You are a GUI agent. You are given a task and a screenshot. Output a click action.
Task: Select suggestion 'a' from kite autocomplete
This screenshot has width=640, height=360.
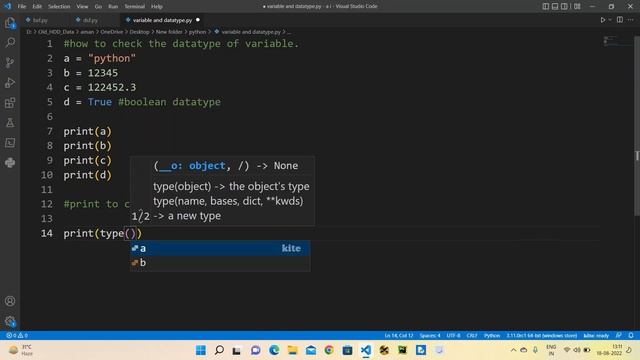[x=220, y=248]
